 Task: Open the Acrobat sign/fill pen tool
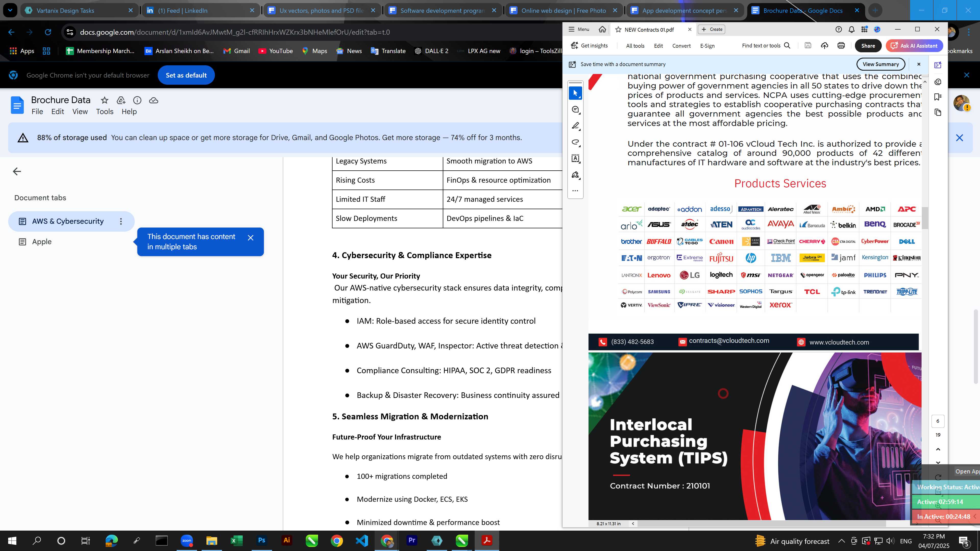point(575,175)
